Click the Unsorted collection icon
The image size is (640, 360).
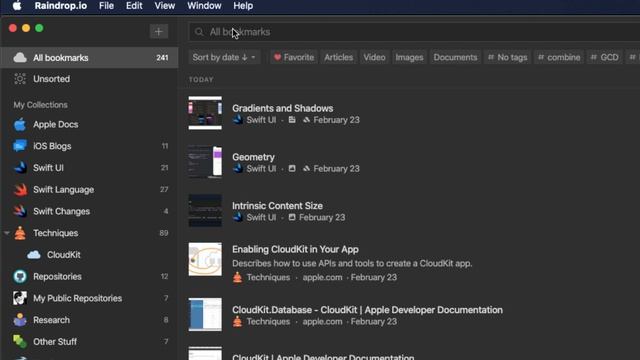20,79
